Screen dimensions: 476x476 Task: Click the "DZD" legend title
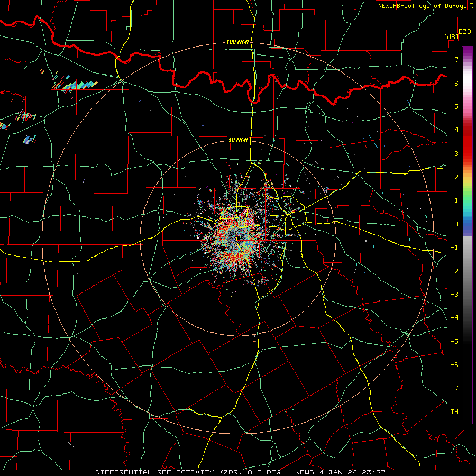(x=465, y=32)
